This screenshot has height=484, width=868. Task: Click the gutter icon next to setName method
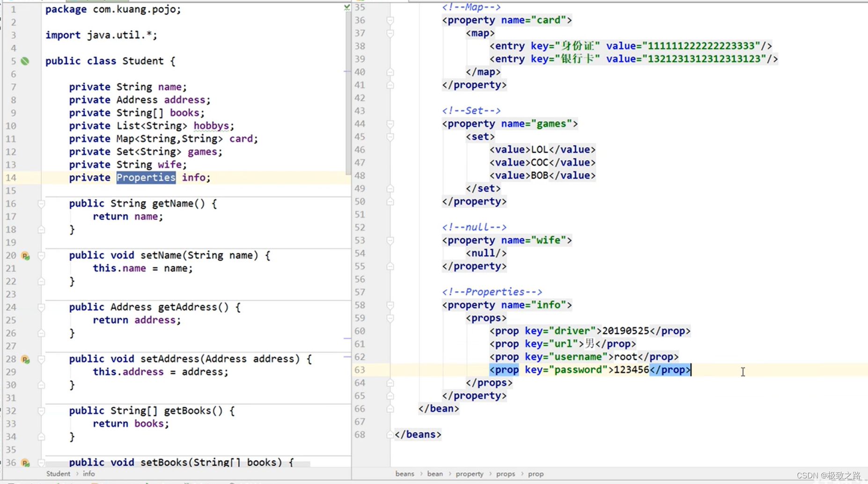[x=25, y=256]
